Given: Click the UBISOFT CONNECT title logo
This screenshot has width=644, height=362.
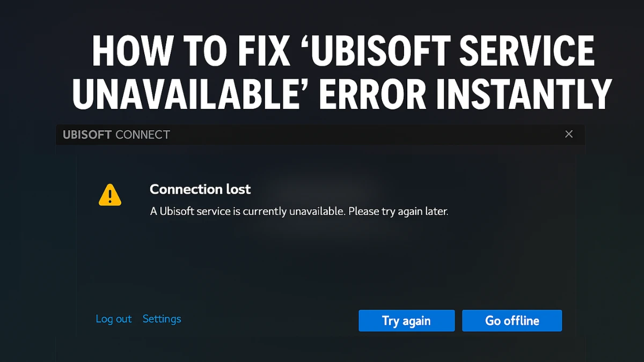Looking at the screenshot, I should [116, 135].
